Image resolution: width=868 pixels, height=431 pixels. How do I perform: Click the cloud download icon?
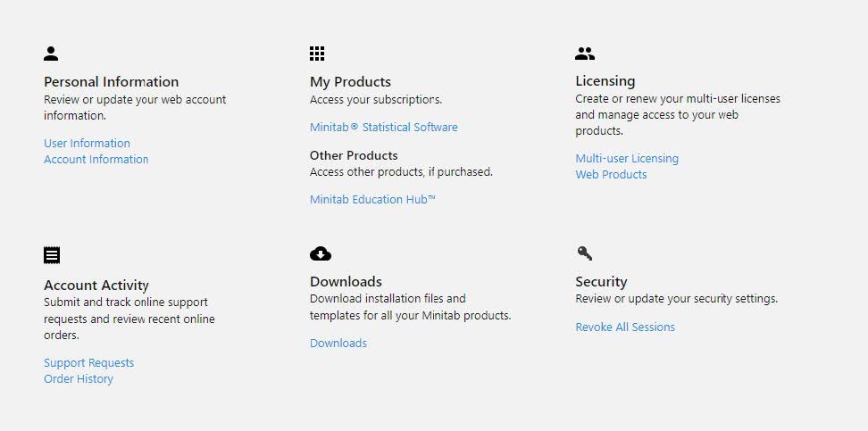click(x=321, y=253)
